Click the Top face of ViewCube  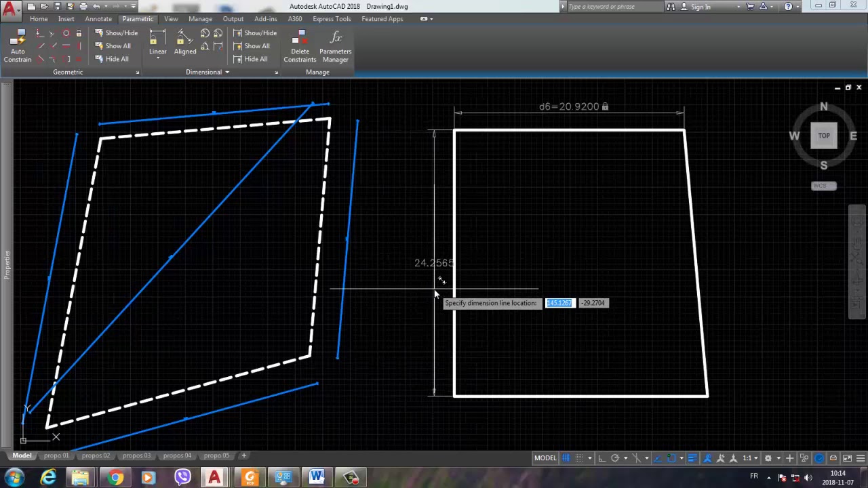pyautogui.click(x=824, y=136)
